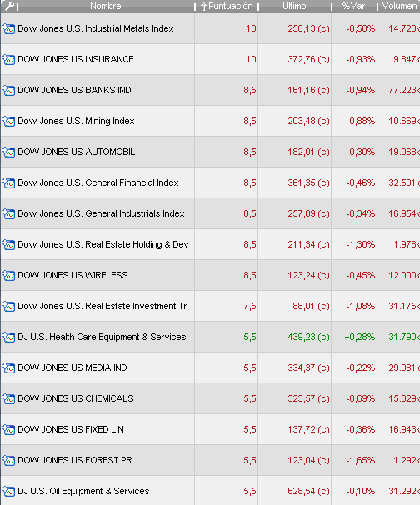
Task: Sort by the %Var column header
Action: pyautogui.click(x=354, y=6)
